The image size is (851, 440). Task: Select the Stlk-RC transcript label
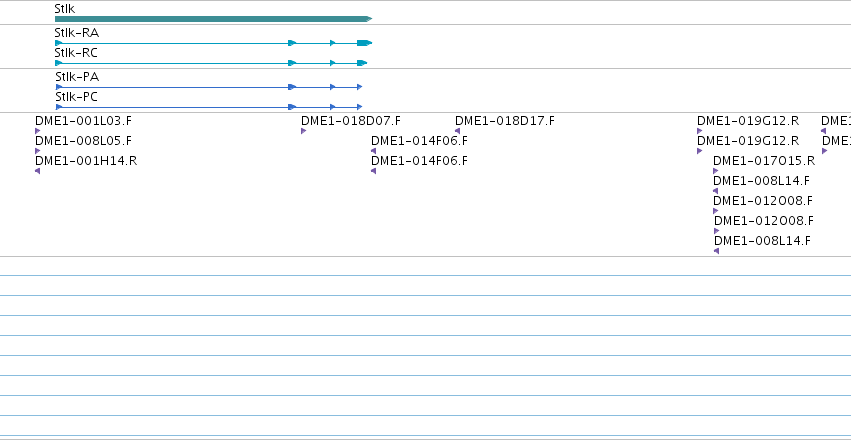click(76, 53)
